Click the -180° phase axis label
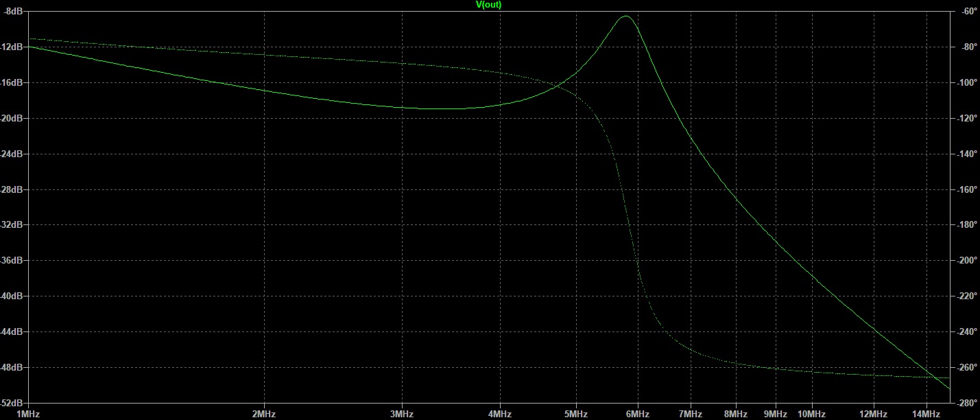The image size is (980, 420). (967, 225)
